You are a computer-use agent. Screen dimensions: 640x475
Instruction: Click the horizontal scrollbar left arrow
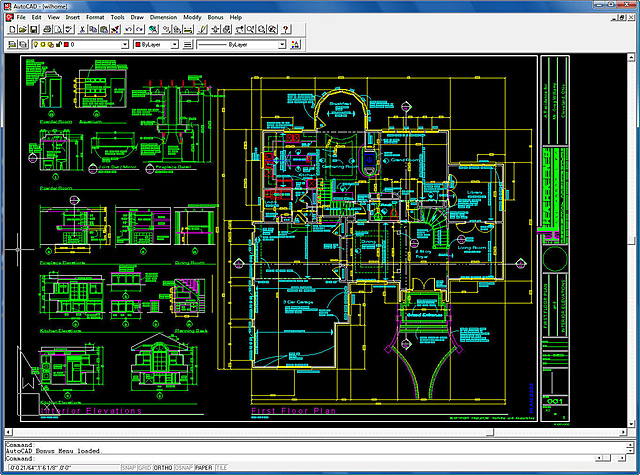[x=8, y=432]
